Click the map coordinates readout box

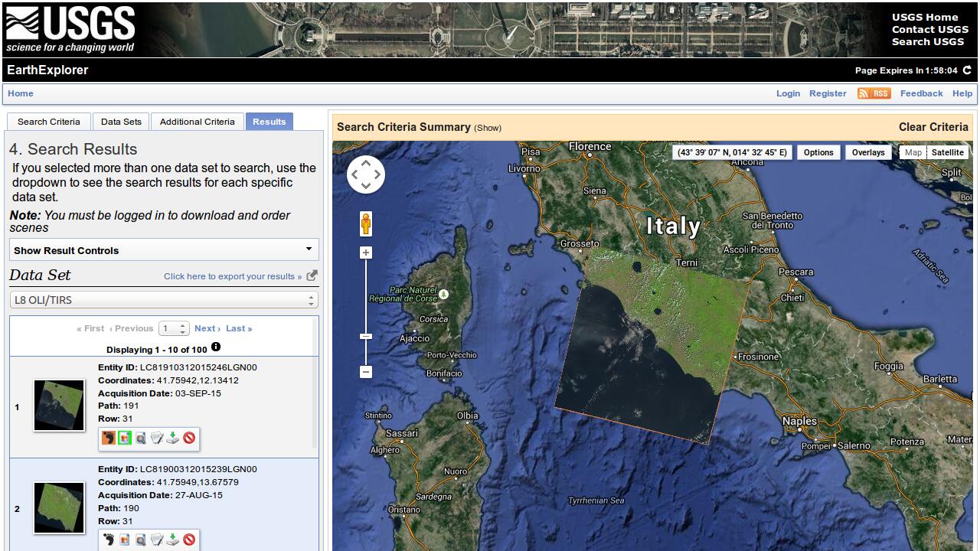pyautogui.click(x=732, y=152)
